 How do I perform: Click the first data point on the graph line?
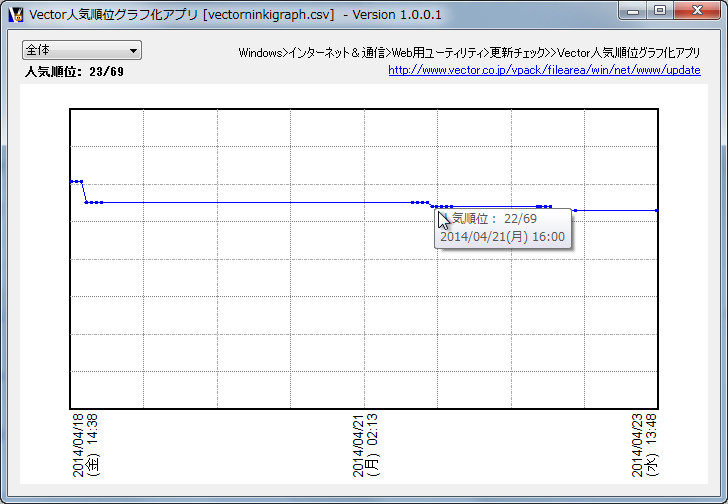coord(72,181)
